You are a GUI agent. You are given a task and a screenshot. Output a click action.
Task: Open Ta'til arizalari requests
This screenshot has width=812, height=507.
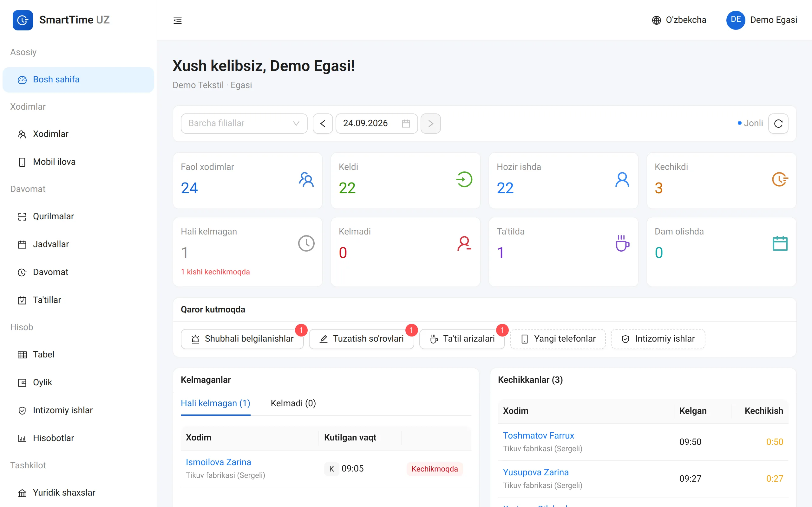pos(462,339)
